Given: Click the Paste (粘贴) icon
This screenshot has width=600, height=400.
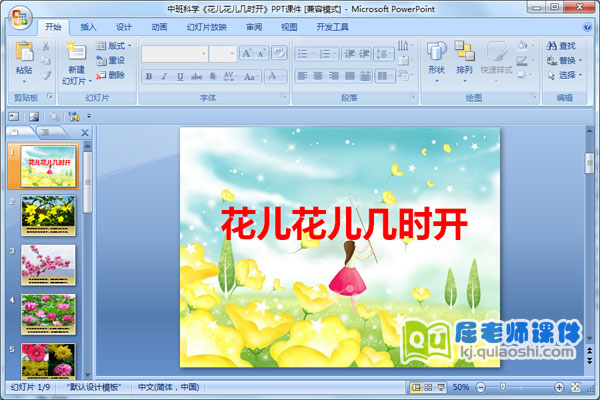Looking at the screenshot, I should click(24, 52).
